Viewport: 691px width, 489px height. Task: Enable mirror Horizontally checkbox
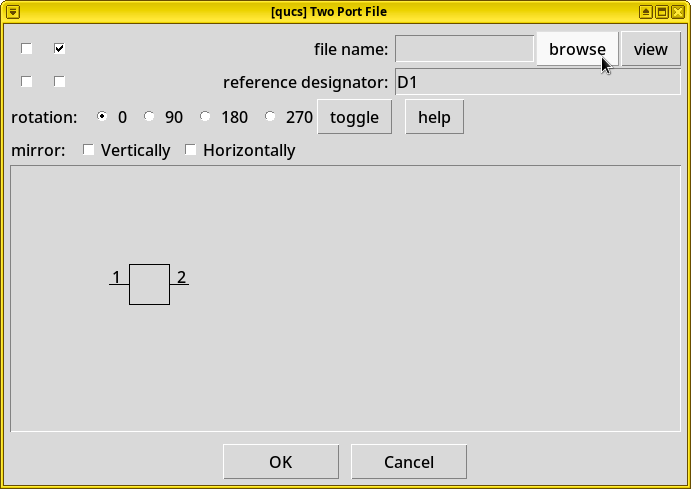(x=191, y=150)
